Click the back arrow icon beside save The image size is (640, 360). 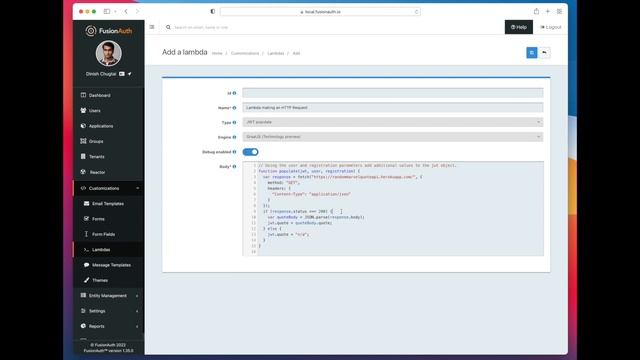coord(544,53)
